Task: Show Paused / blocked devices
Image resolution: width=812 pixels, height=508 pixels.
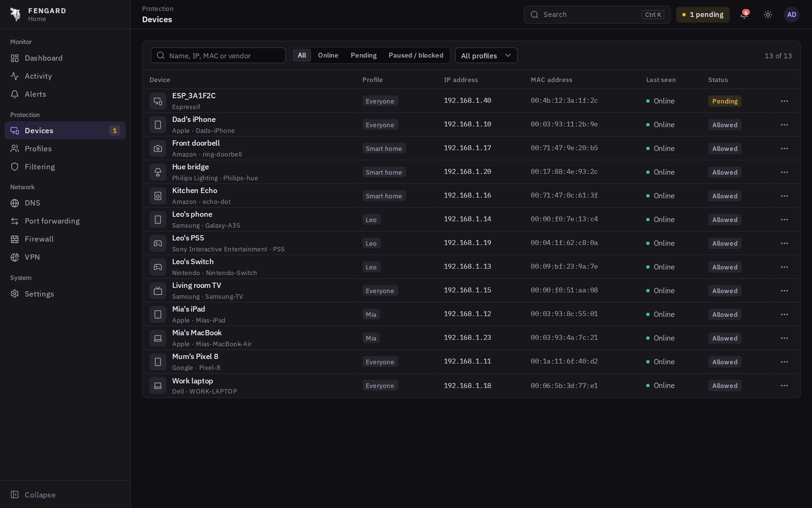Action: pos(416,55)
